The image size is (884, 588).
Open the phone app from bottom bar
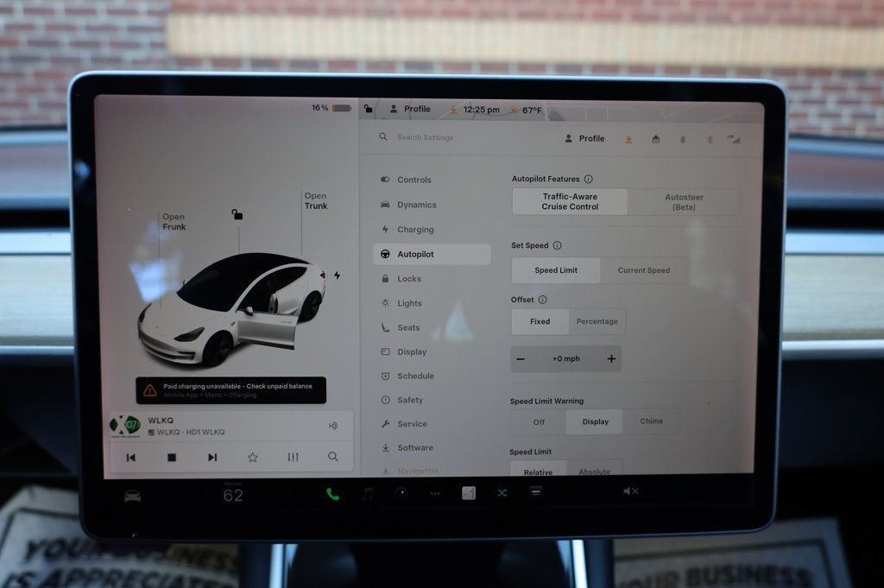[333, 493]
